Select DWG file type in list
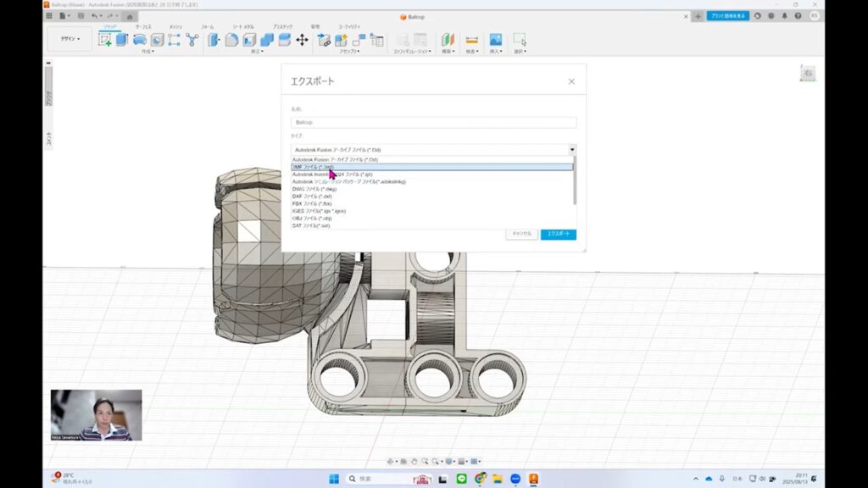The image size is (868, 488). click(431, 189)
